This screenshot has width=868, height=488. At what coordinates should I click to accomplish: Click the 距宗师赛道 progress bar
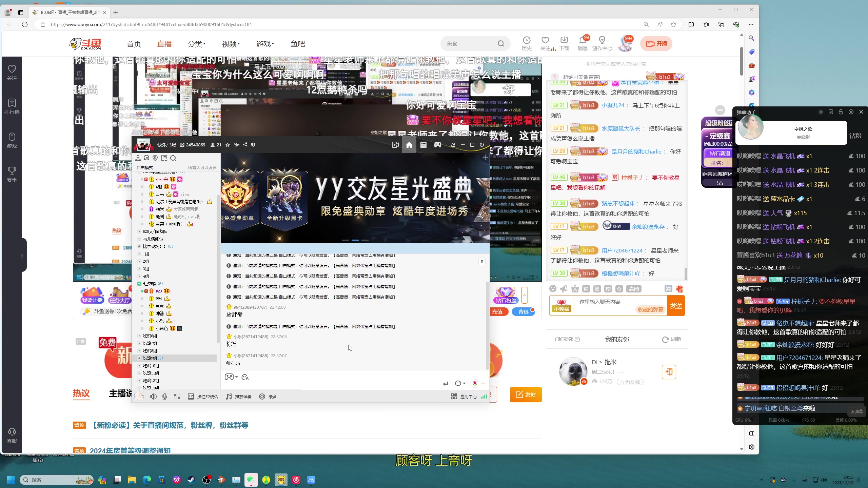(719, 183)
